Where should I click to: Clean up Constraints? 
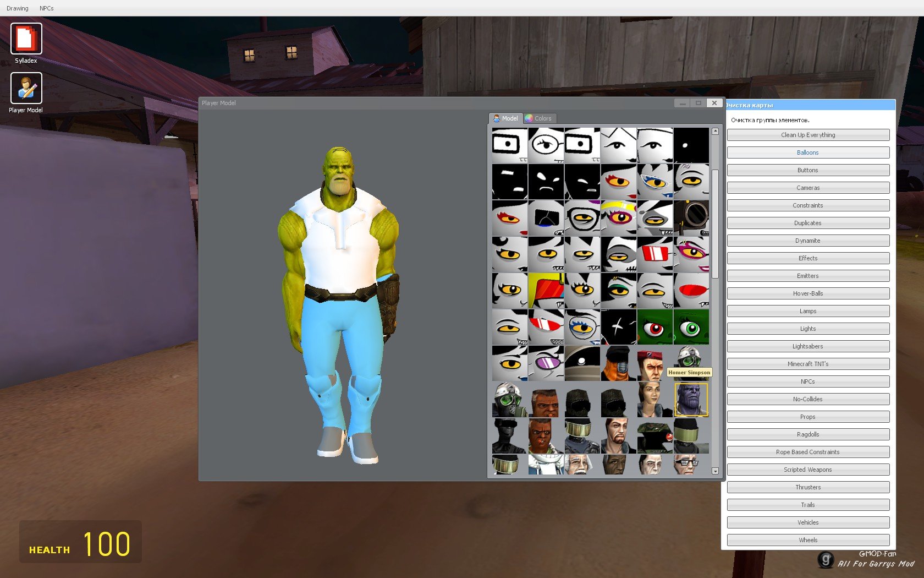(x=808, y=205)
